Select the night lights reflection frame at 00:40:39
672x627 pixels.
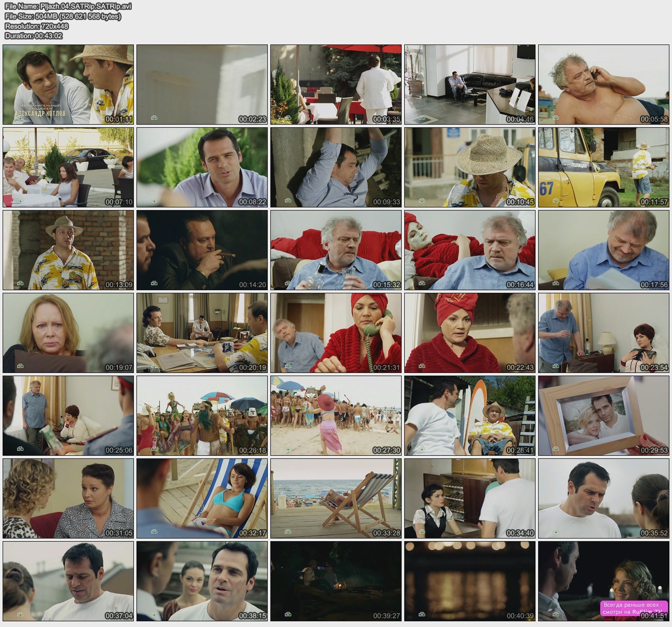469,581
